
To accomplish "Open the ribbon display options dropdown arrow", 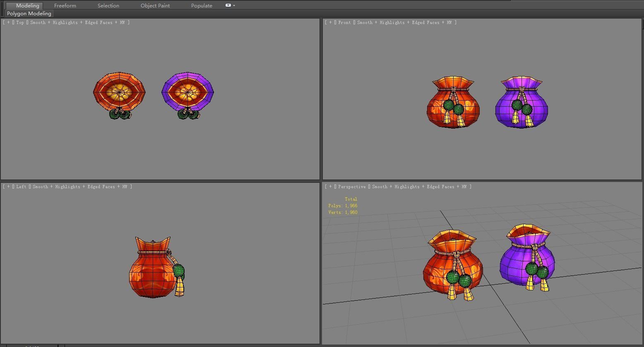I will (234, 5).
